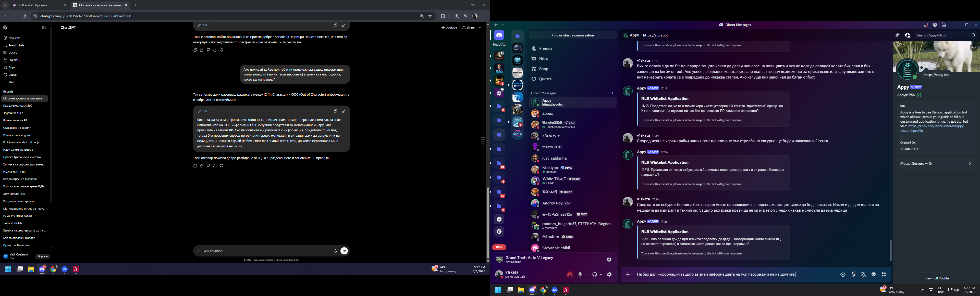Open the Discover servers compass icon
980x296 pixels.
tap(499, 231)
